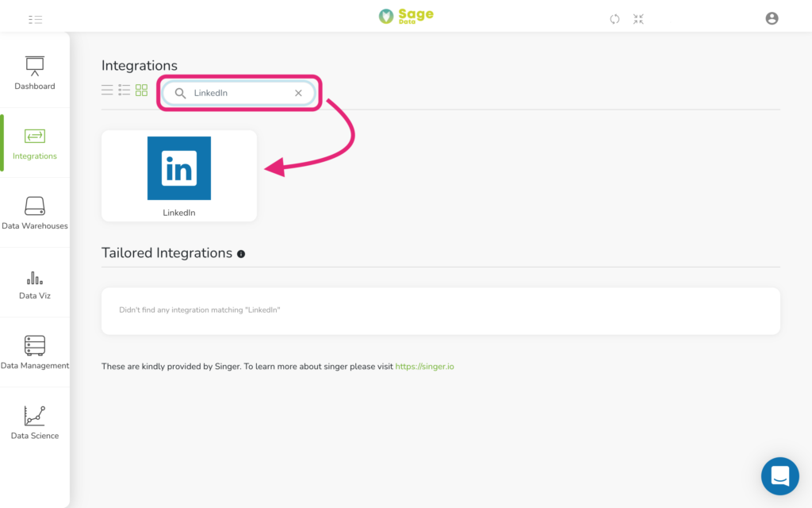Viewport: 812px width, 508px height.
Task: Switch to grid view layout
Action: (x=141, y=90)
